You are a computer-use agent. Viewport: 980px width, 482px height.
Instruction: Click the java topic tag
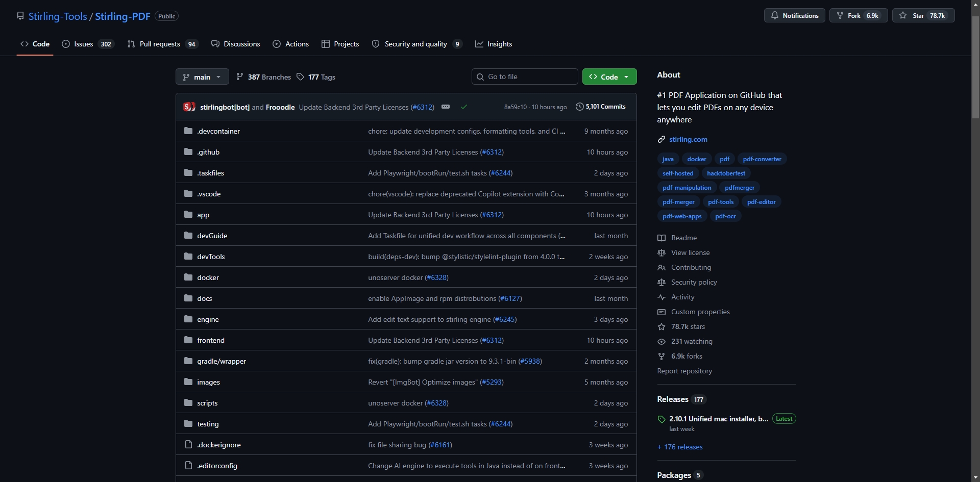click(668, 159)
